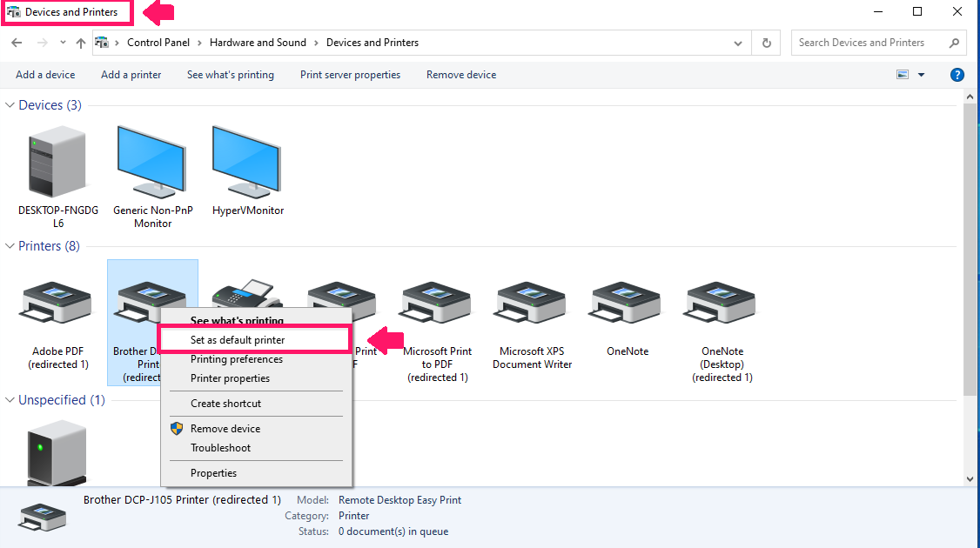Image resolution: width=980 pixels, height=548 pixels.
Task: Open the chevron after Control Panel breadcrumb
Action: [199, 43]
